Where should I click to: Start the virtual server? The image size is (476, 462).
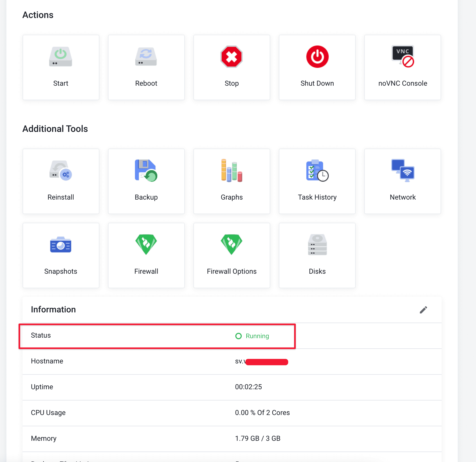61,67
